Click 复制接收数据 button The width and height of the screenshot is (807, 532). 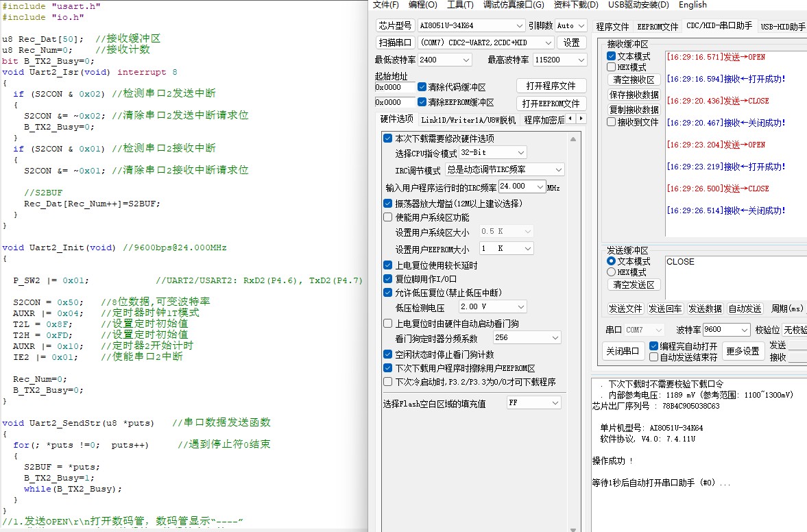point(634,110)
